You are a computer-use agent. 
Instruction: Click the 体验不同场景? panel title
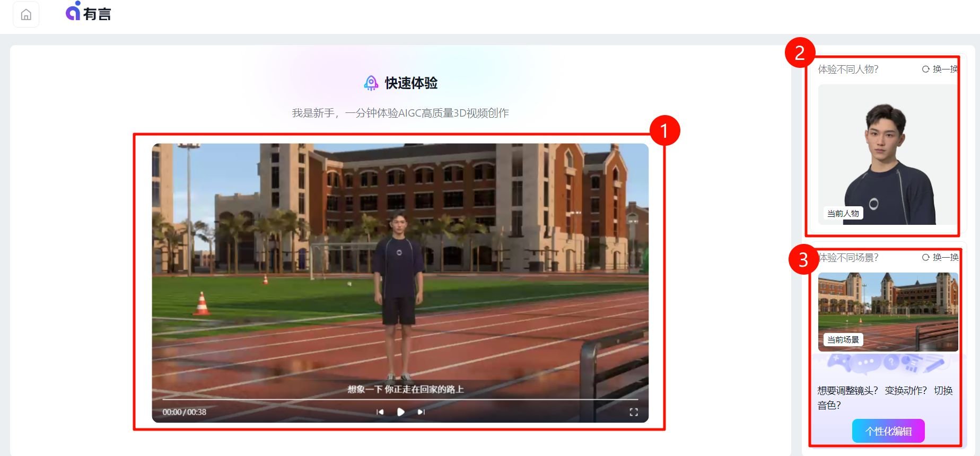click(x=848, y=258)
